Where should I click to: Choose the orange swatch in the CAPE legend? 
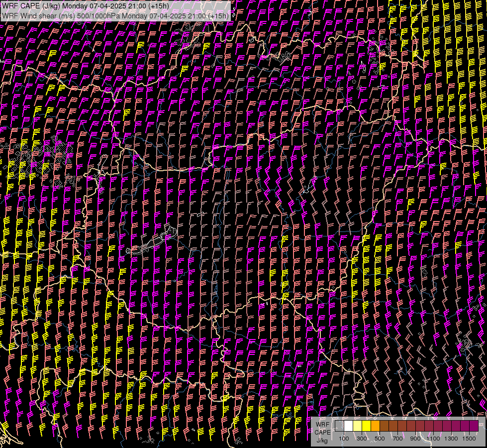(x=375, y=426)
